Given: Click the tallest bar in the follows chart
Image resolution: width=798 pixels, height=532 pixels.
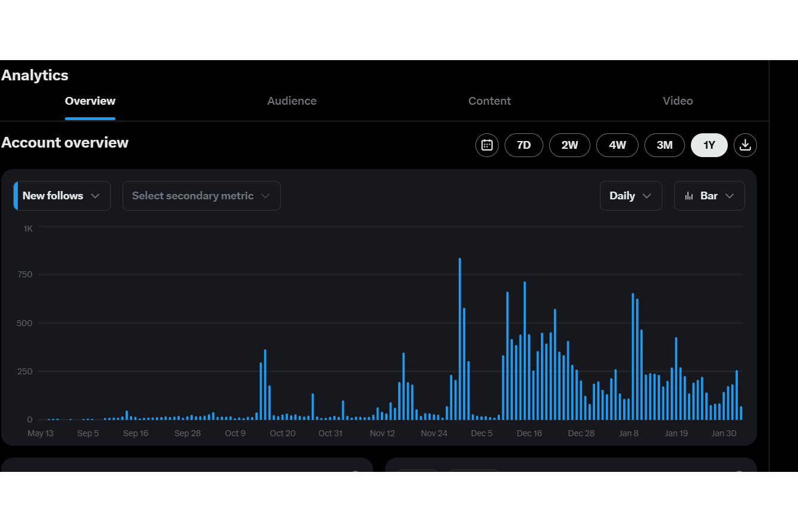Looking at the screenshot, I should tap(460, 339).
